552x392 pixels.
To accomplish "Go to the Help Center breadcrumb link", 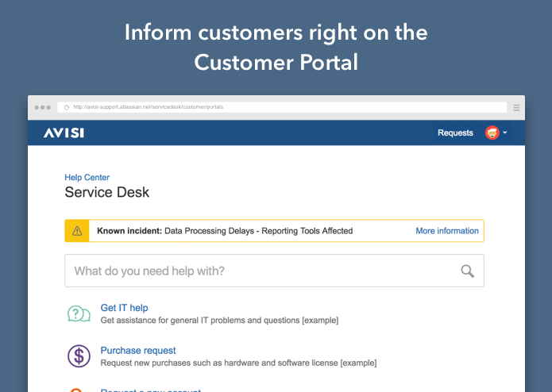I will (87, 178).
